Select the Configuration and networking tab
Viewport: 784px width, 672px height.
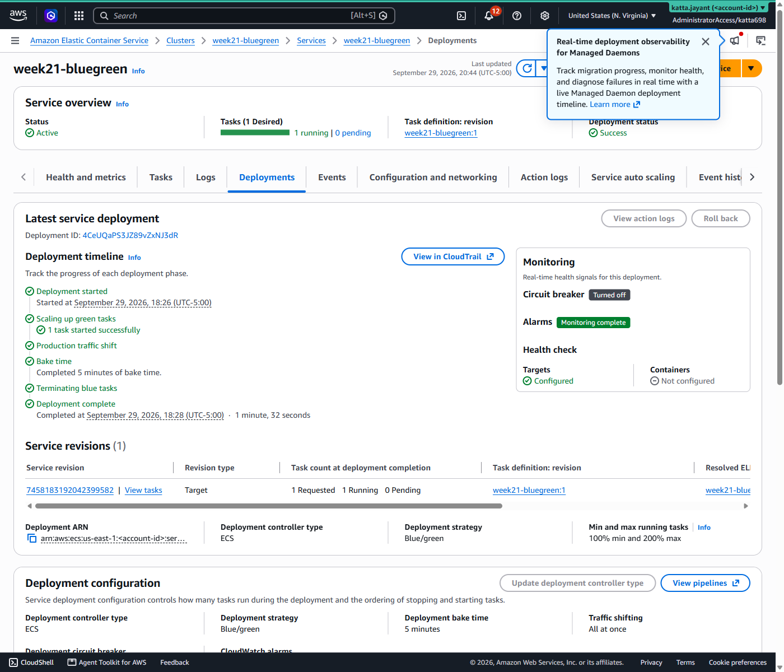pos(433,178)
